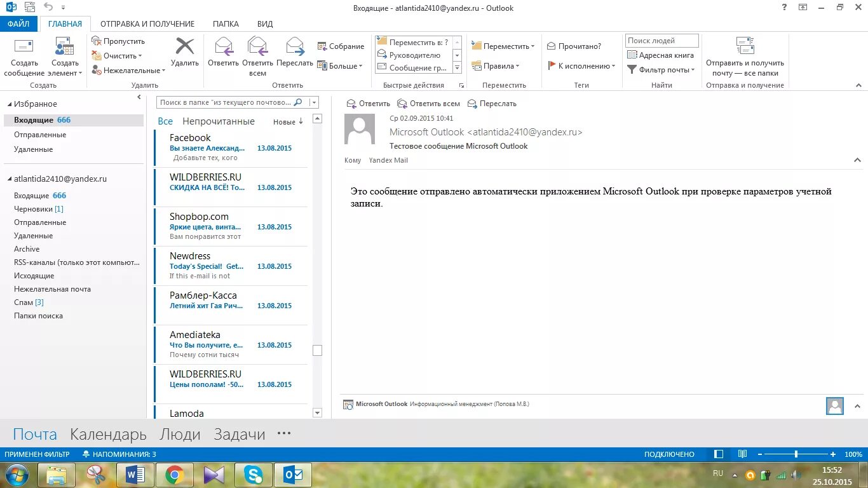Click zoom in plus button
This screenshot has height=488, width=868.
pos(833,454)
